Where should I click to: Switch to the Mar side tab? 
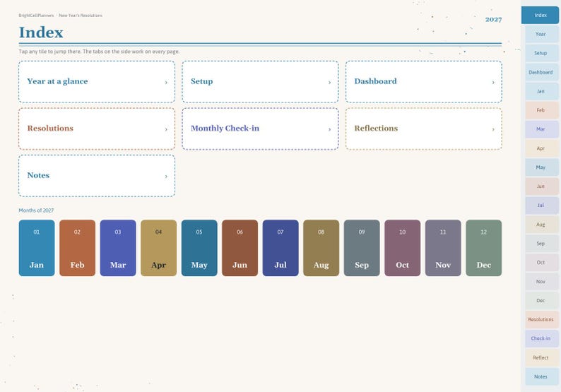(542, 129)
